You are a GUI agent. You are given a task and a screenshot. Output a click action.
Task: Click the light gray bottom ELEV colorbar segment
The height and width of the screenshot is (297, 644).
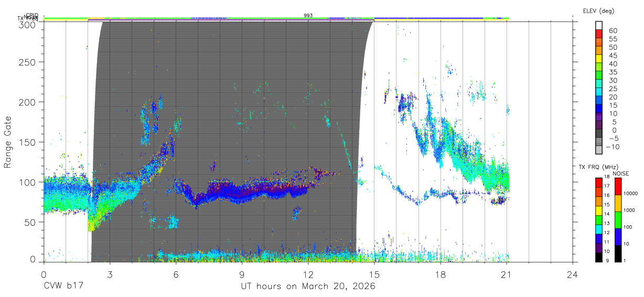pyautogui.click(x=599, y=150)
